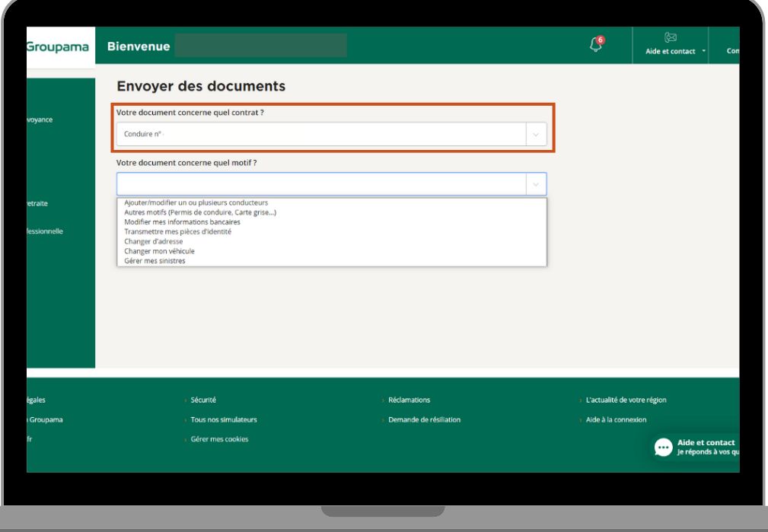Select Changer d'adresse option

153,241
